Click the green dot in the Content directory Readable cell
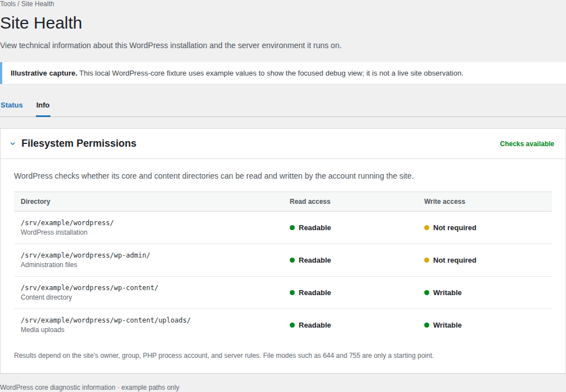The width and height of the screenshot is (566, 392). pos(293,292)
